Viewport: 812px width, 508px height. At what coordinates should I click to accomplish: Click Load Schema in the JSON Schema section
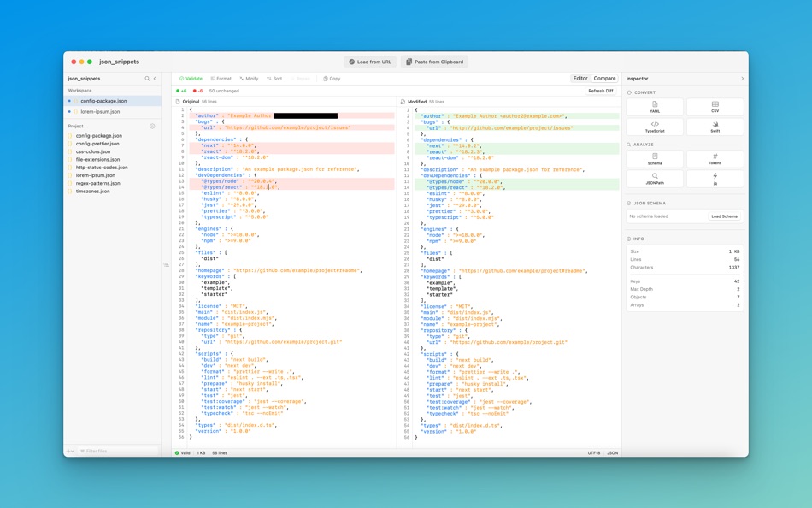coord(723,216)
